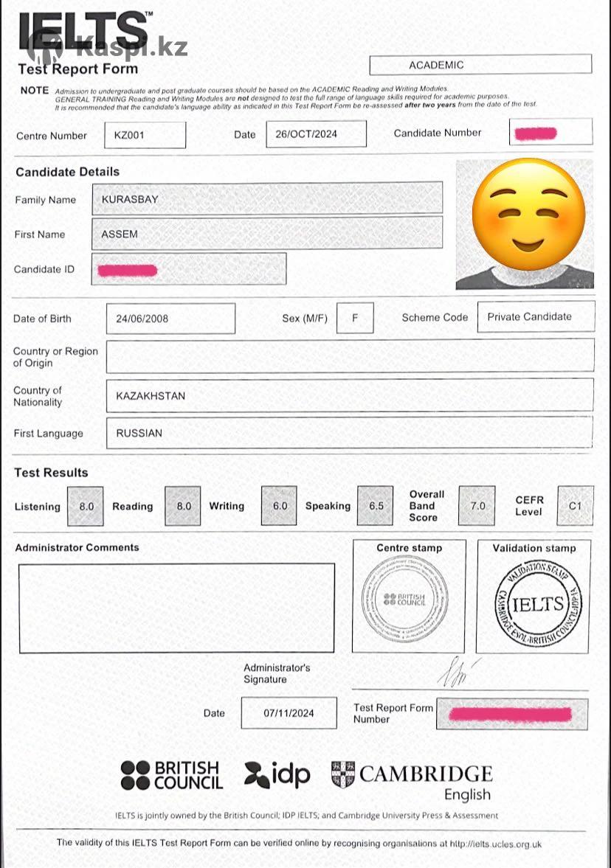Click the IELTS validation stamp
Image resolution: width=611 pixels, height=868 pixels.
537,603
